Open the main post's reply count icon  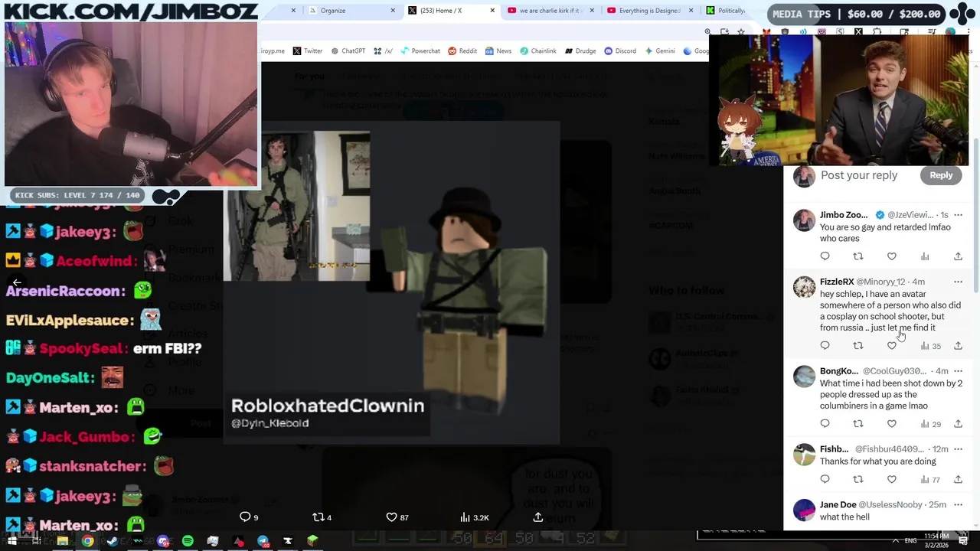click(249, 517)
